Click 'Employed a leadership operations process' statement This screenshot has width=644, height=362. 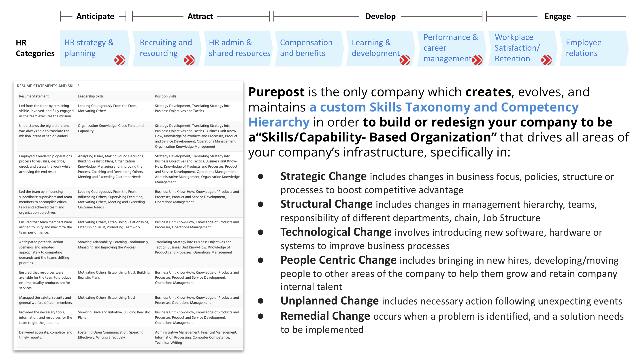tap(45, 164)
